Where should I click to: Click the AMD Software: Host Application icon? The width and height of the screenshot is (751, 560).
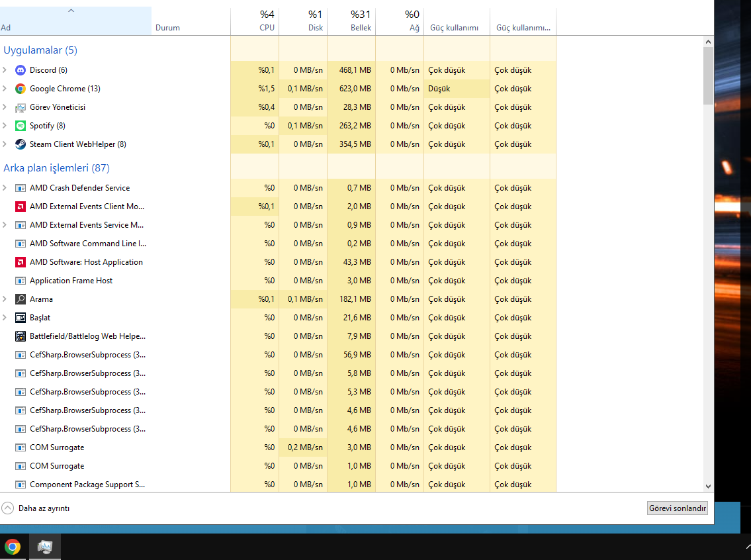click(x=20, y=262)
